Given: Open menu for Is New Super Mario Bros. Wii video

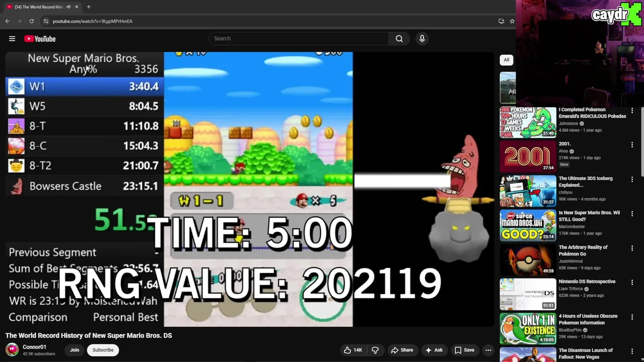Looking at the screenshot, I should (x=632, y=214).
